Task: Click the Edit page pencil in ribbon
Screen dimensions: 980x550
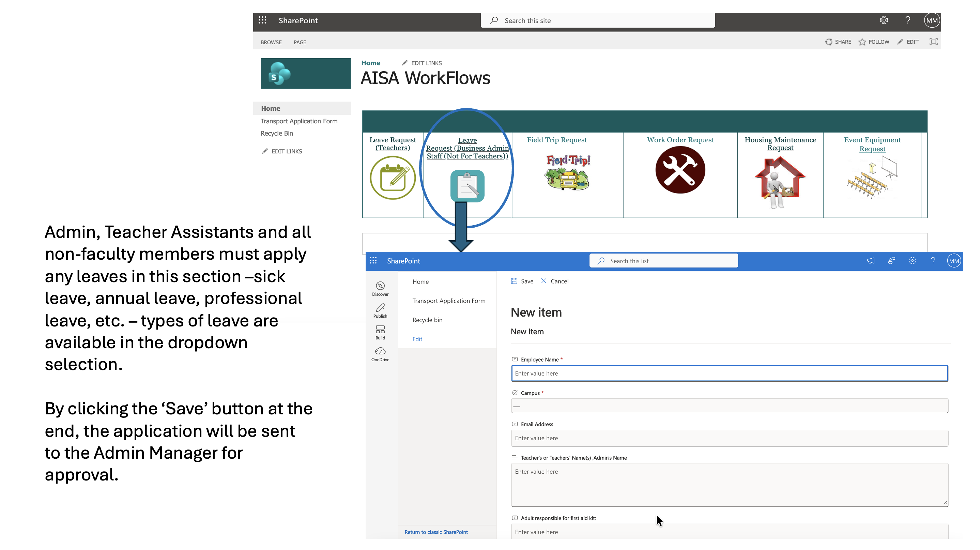Action: 900,42
